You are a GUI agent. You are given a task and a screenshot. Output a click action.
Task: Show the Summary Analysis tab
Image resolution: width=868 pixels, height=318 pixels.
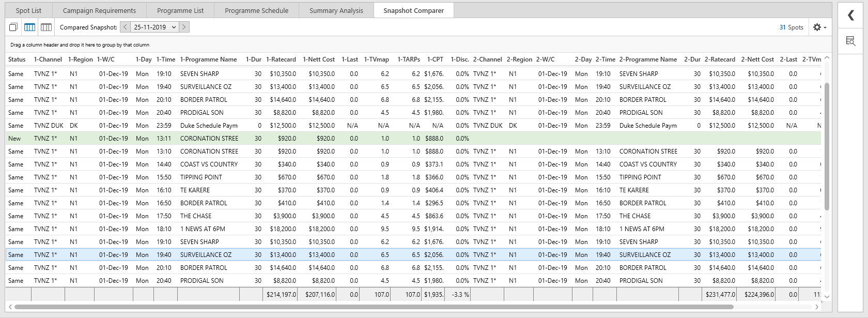336,10
